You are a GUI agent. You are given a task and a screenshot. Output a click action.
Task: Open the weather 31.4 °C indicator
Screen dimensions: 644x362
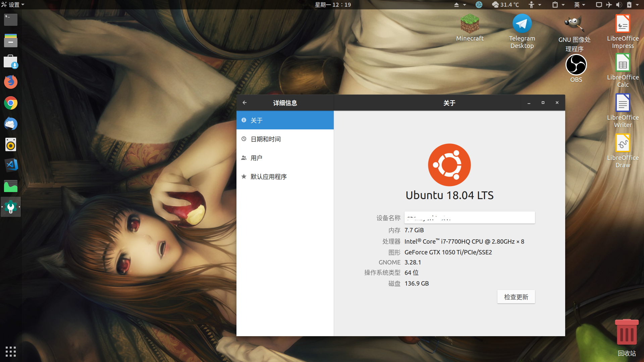click(505, 5)
